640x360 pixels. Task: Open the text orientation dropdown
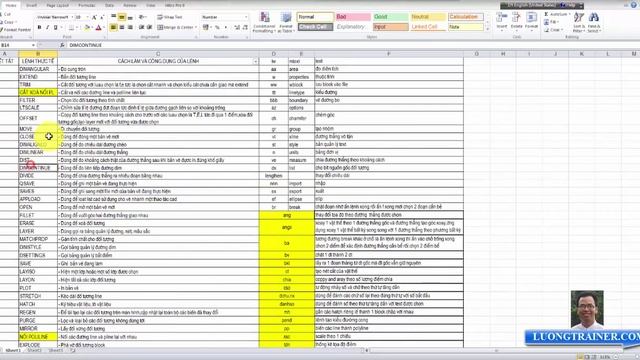[142, 17]
